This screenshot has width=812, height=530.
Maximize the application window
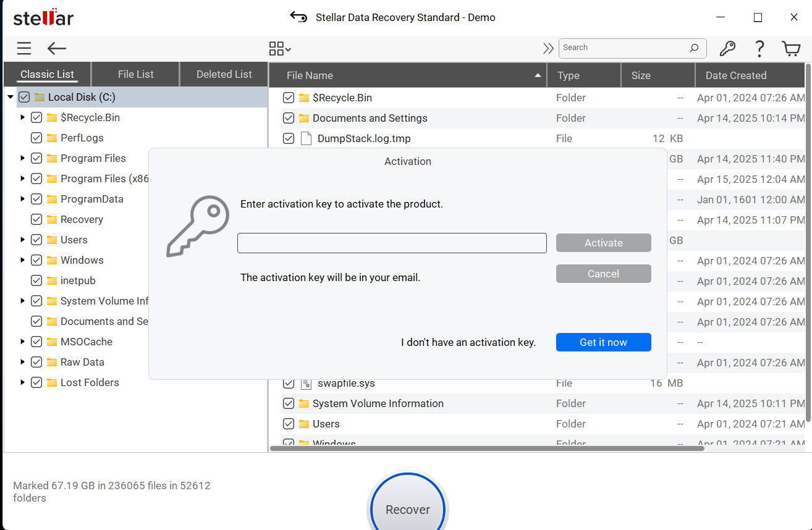[758, 17]
